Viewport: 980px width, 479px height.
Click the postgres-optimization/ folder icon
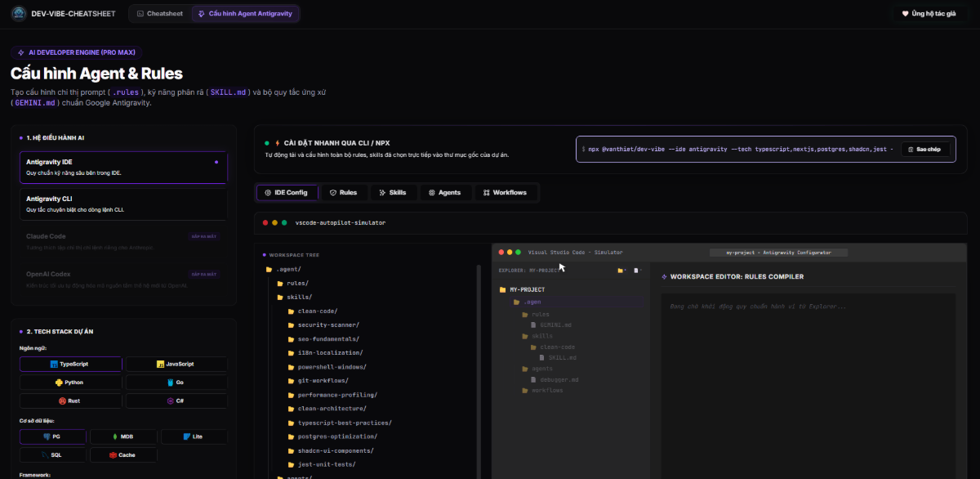tap(290, 436)
